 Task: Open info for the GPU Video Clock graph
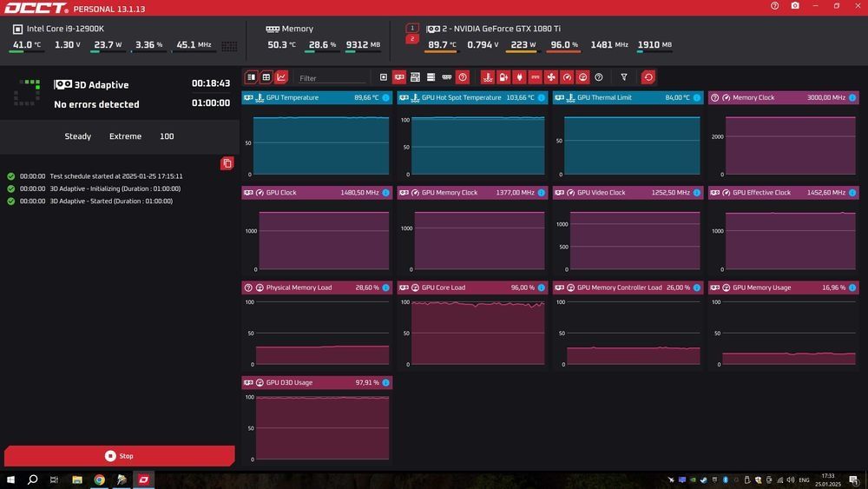click(x=697, y=193)
